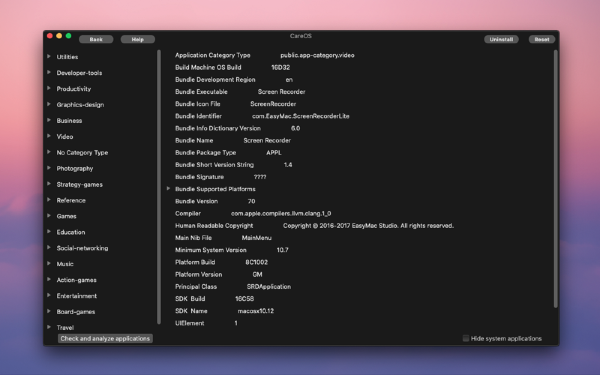Click the Back button
600x375 pixels.
click(96, 39)
